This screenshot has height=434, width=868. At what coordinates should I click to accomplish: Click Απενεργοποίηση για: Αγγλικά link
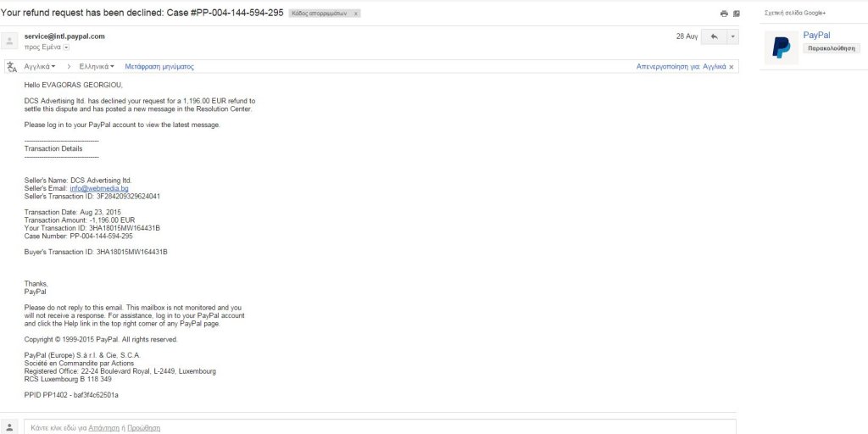click(x=681, y=66)
